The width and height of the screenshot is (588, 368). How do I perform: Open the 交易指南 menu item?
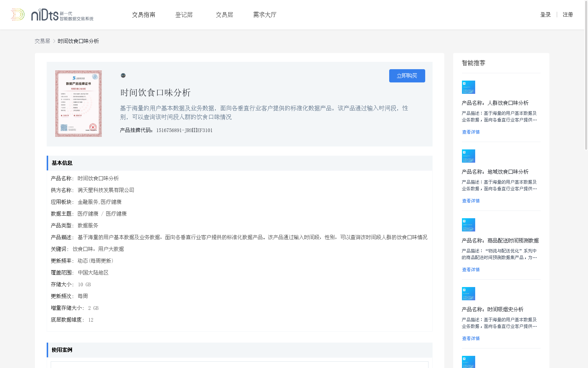point(144,15)
